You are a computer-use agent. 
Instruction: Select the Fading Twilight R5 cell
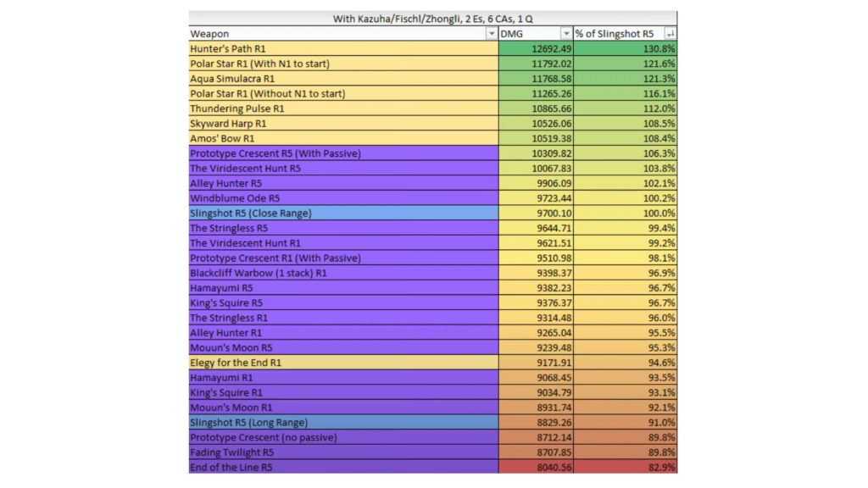click(343, 452)
